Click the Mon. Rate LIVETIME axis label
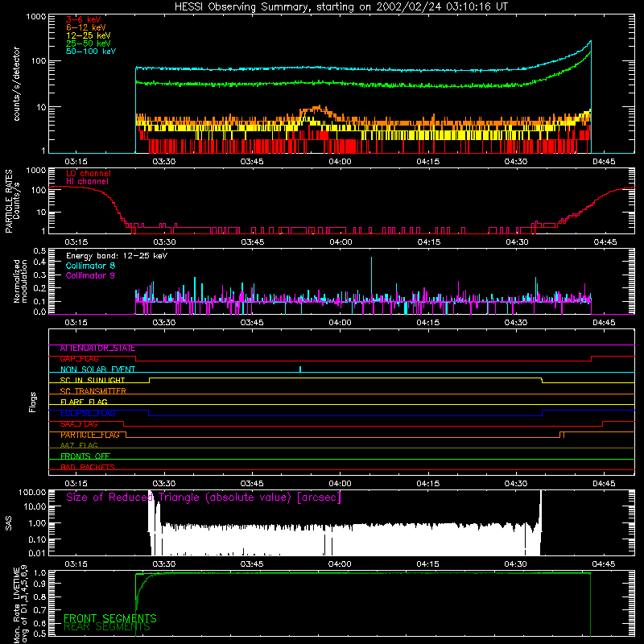The width and height of the screenshot is (644, 644). click(x=20, y=605)
